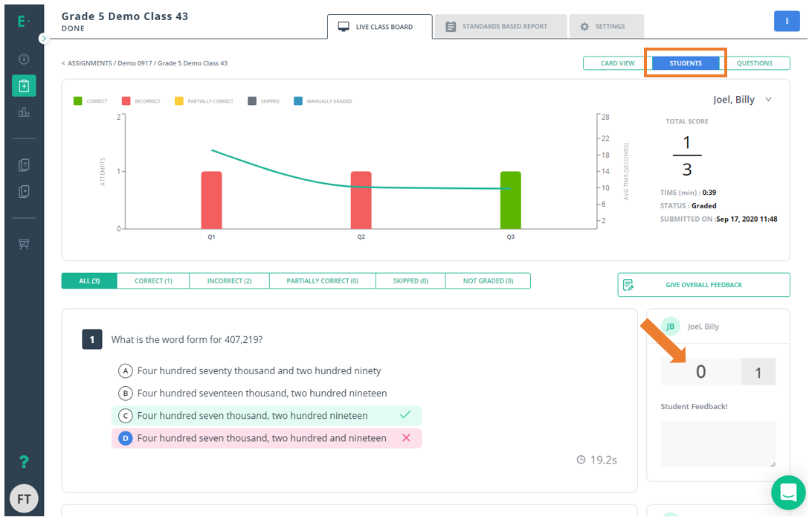812x520 pixels.
Task: Expand the Joel, Billy student dropdown
Action: (x=768, y=100)
